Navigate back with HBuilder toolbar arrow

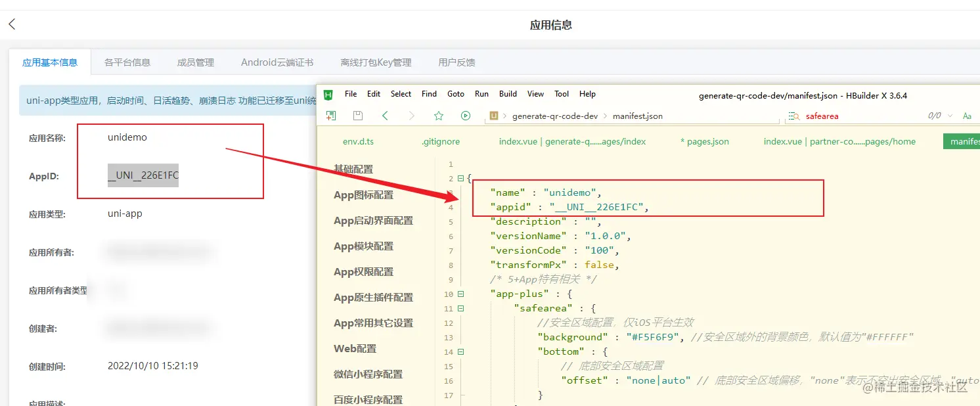coord(385,116)
